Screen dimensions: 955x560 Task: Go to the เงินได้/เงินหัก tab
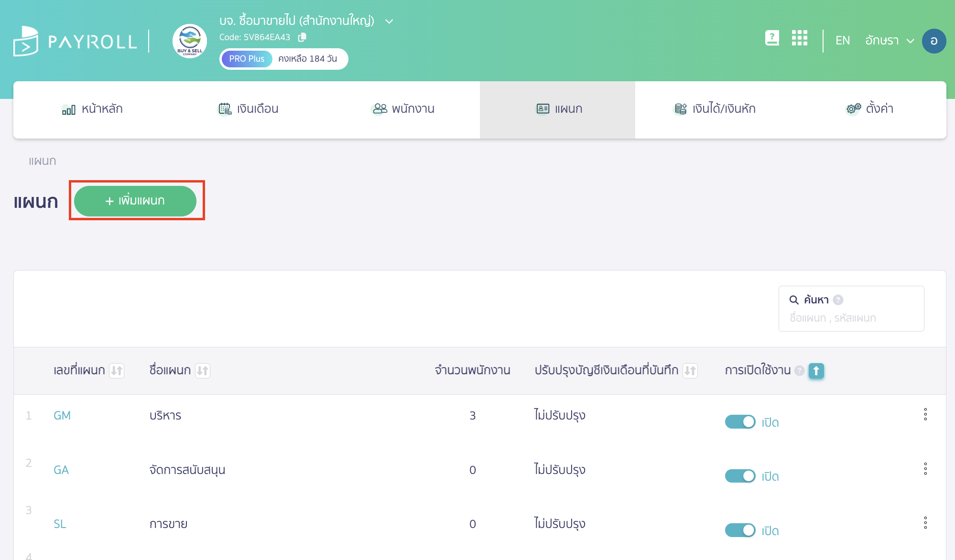715,109
